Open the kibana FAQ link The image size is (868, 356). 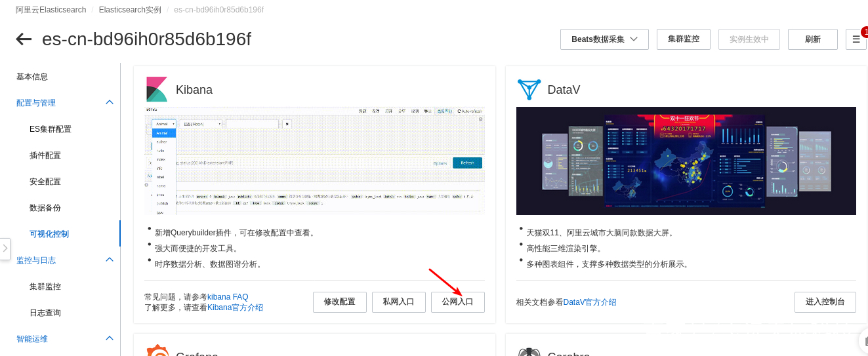[228, 297]
